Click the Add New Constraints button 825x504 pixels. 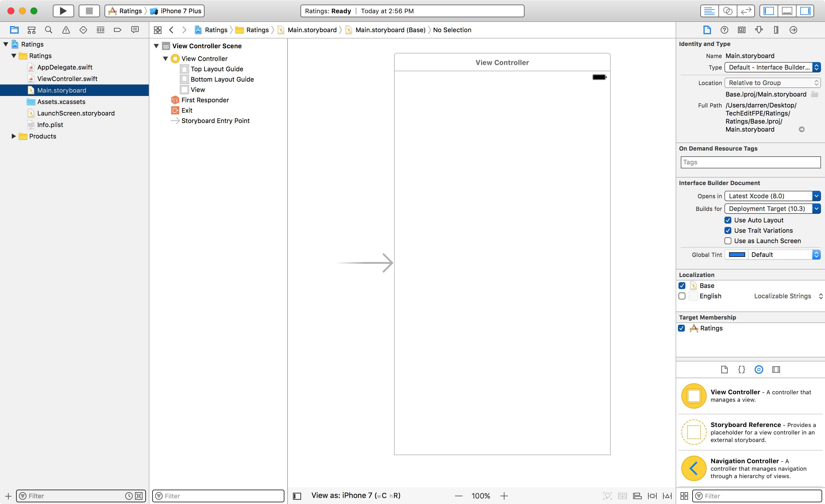[652, 496]
